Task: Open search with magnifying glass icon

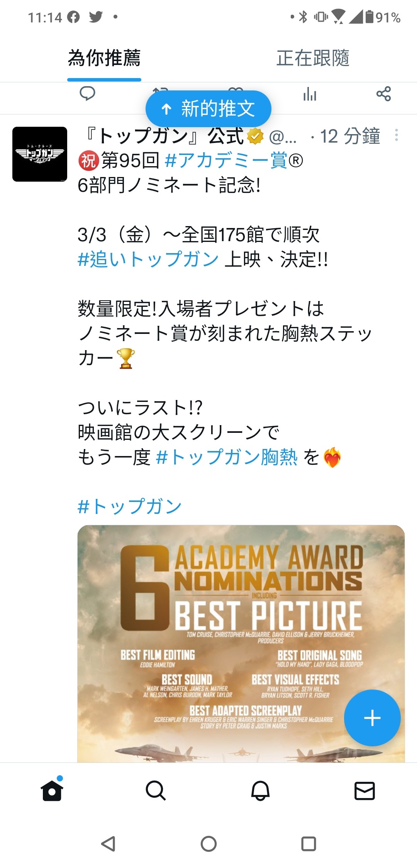Action: [x=156, y=791]
